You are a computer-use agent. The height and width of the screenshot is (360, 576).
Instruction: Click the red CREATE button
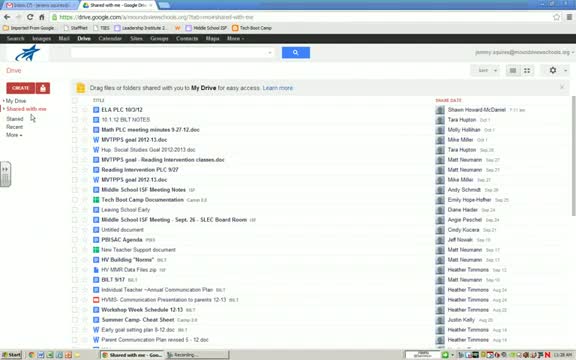pos(21,88)
